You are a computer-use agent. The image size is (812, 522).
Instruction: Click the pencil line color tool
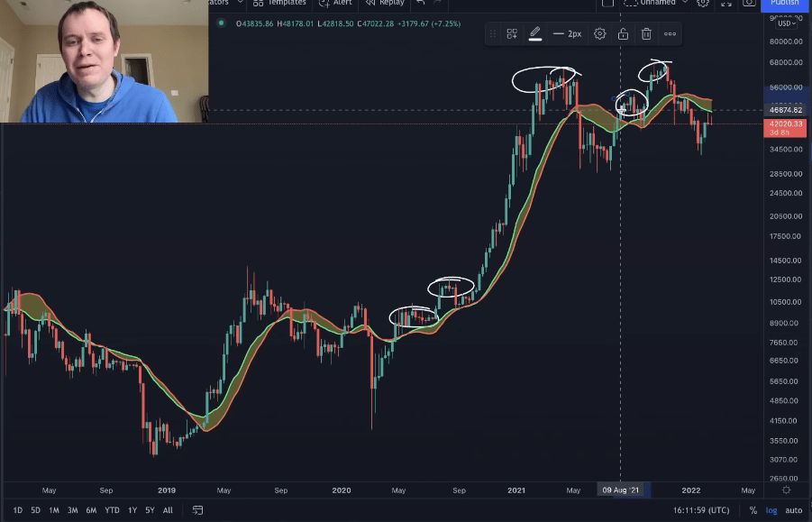click(x=534, y=34)
